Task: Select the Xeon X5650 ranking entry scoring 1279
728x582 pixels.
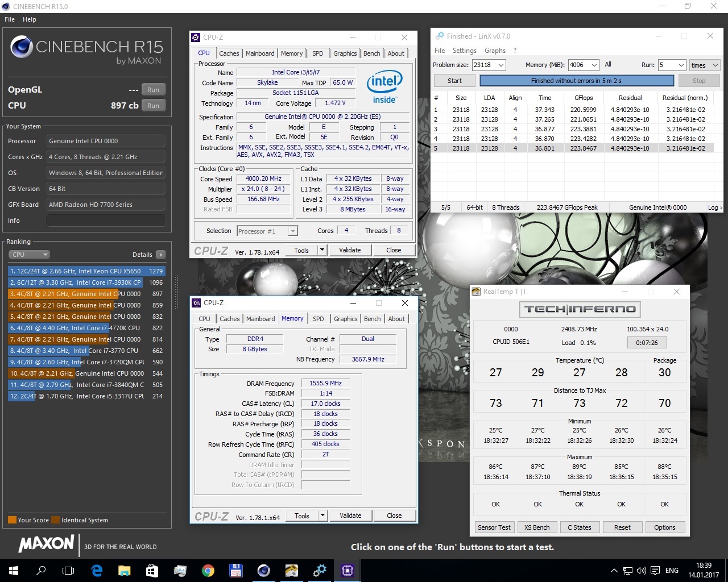Action: pyautogui.click(x=86, y=271)
